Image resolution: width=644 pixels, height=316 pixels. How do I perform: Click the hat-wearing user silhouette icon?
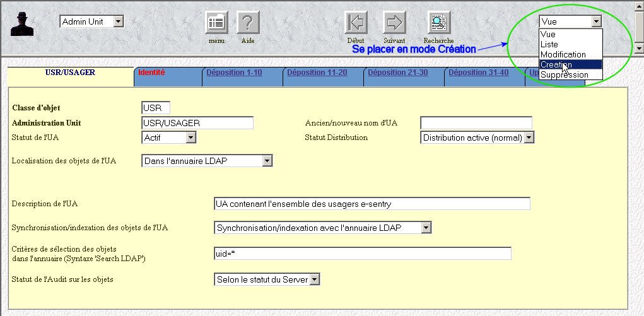(22, 24)
